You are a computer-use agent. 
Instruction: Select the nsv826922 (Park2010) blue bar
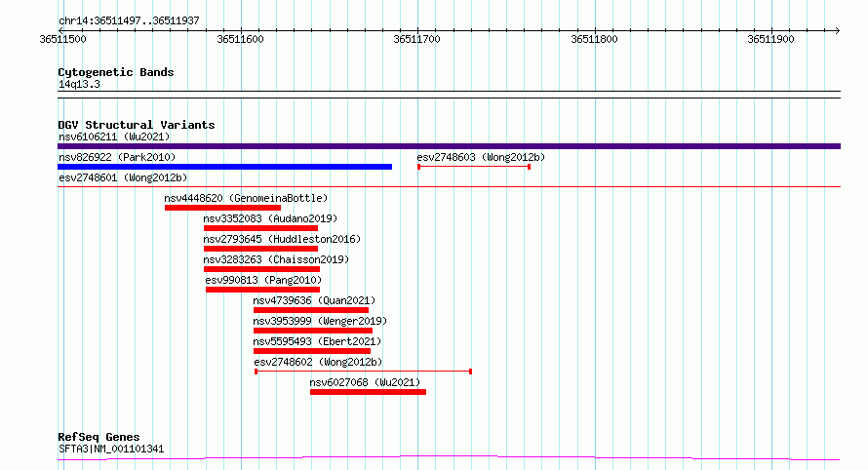(x=224, y=167)
